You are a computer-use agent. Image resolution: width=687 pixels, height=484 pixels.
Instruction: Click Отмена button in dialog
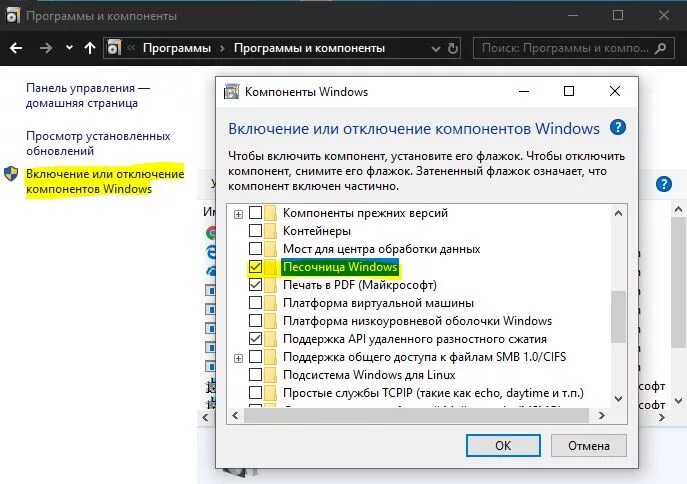[x=589, y=445]
